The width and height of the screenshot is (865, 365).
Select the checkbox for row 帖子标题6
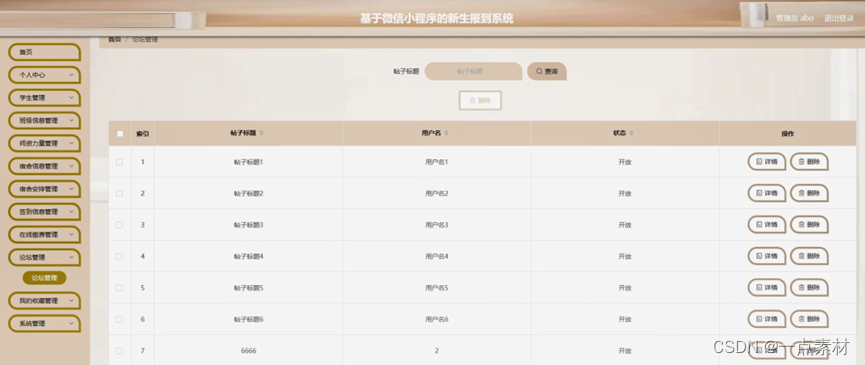click(x=119, y=319)
